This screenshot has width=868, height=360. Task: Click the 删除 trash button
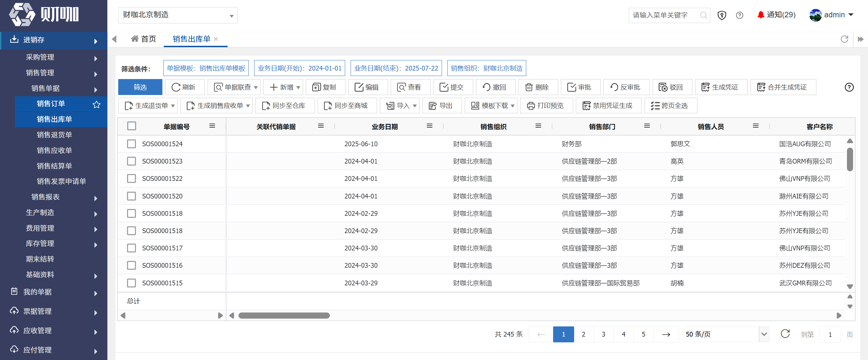point(537,87)
